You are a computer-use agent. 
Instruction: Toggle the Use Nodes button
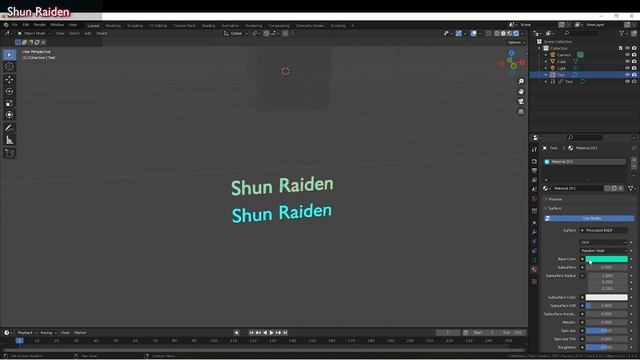(589, 218)
